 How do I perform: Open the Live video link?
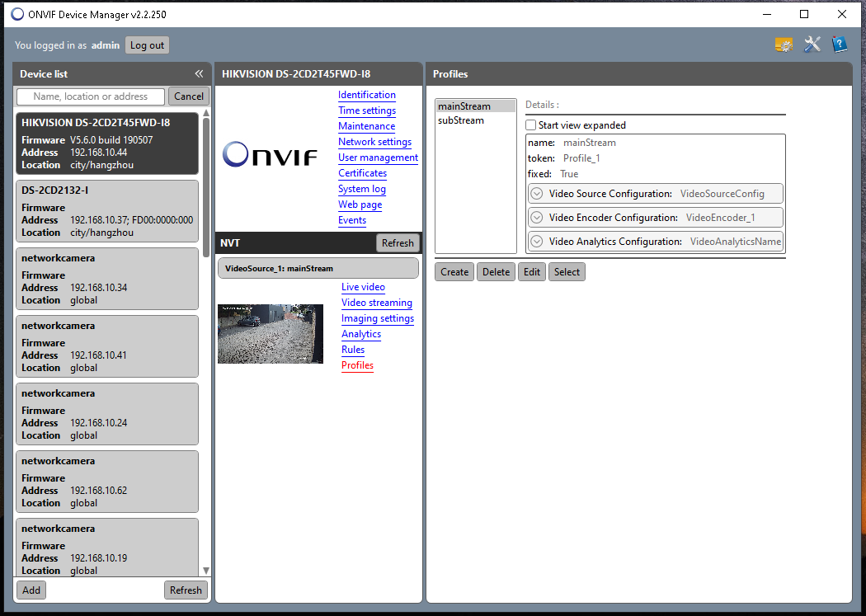(x=364, y=287)
